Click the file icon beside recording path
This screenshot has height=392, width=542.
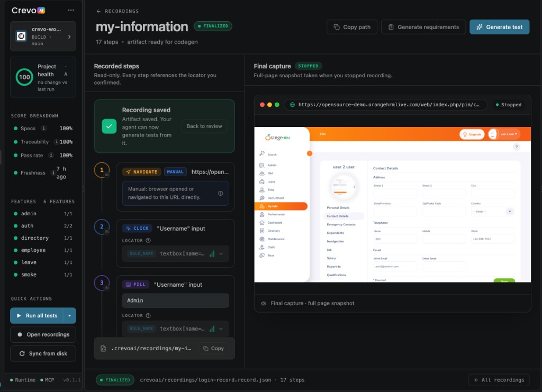coord(103,349)
